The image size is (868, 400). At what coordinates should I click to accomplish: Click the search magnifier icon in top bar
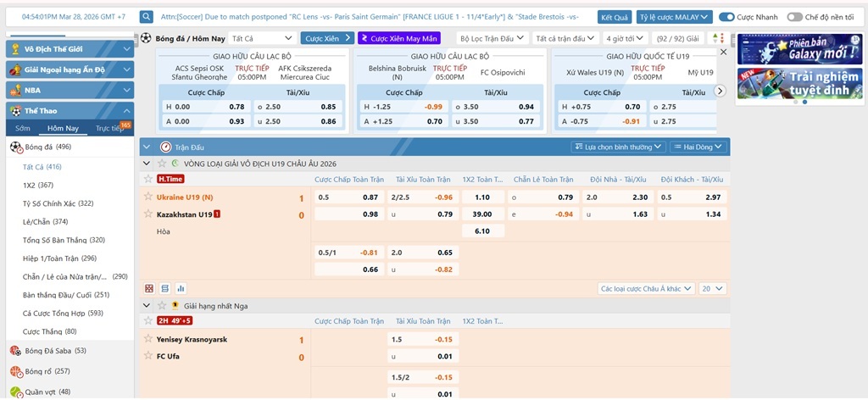147,17
